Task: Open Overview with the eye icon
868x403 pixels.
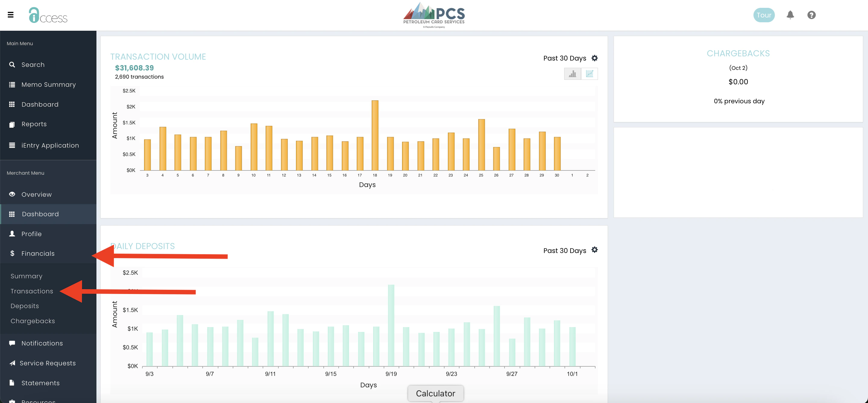Action: (36, 195)
